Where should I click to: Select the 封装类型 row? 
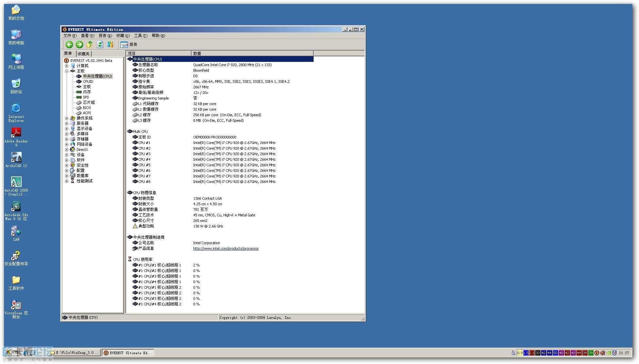click(220, 198)
